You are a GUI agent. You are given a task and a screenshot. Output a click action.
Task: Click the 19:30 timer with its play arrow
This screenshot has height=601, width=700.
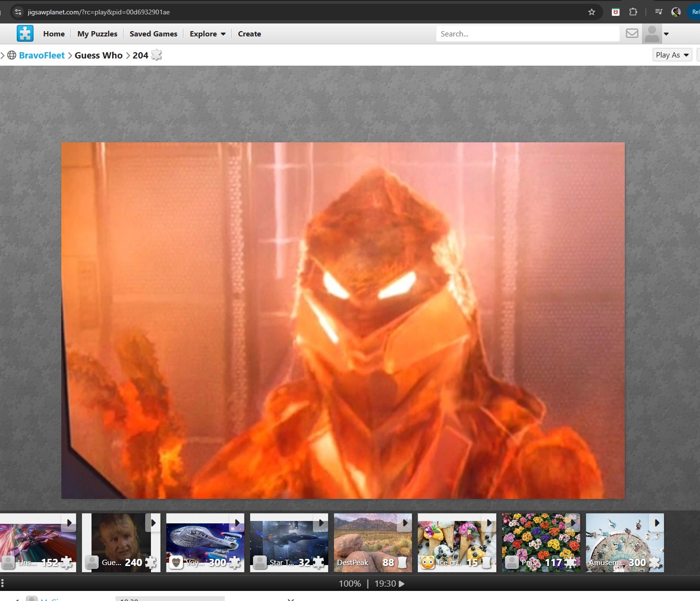click(390, 584)
